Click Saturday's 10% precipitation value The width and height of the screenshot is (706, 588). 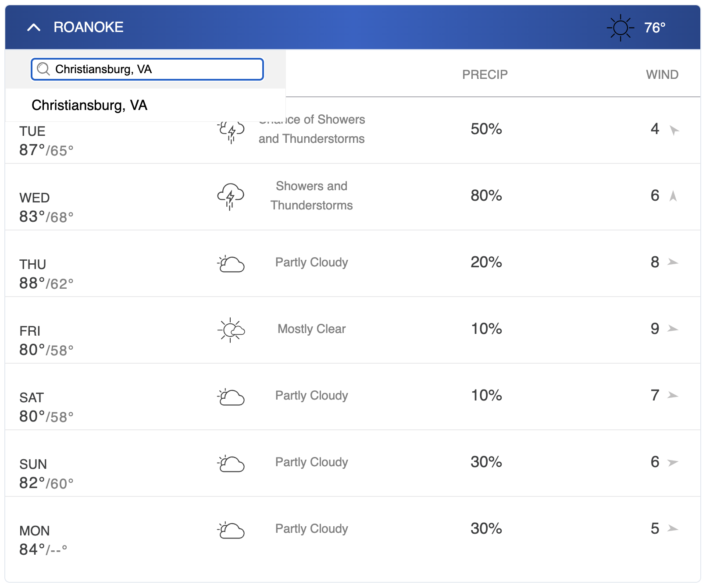click(x=486, y=395)
